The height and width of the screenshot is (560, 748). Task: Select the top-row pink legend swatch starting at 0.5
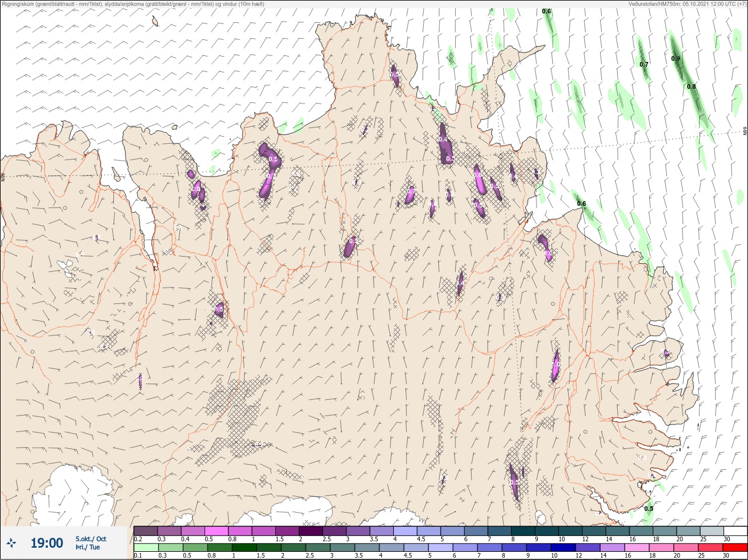[x=216, y=531]
